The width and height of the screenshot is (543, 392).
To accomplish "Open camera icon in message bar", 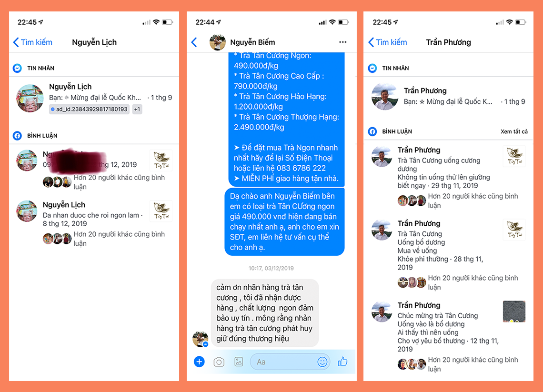I will [x=219, y=362].
